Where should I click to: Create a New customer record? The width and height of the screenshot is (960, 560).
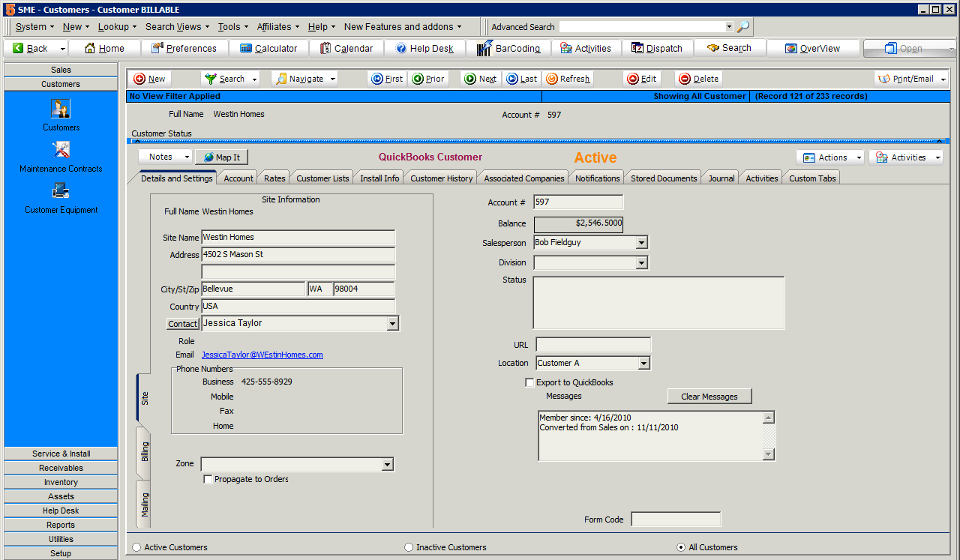150,79
